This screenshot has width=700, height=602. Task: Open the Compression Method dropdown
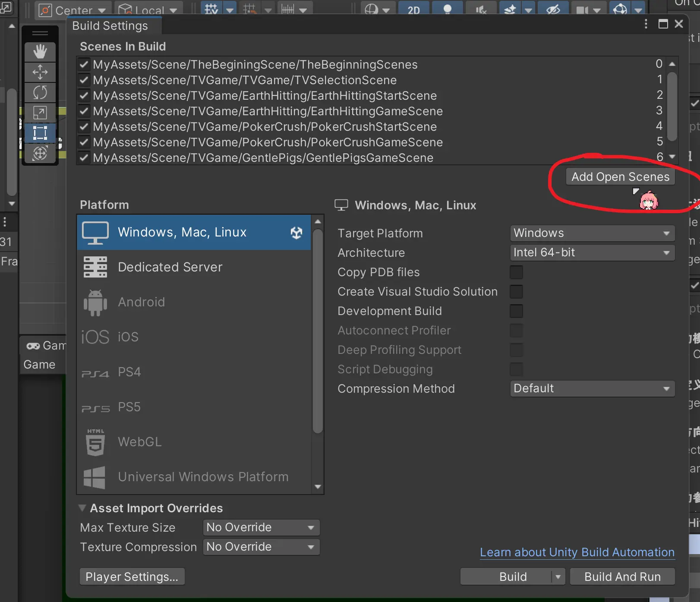592,388
